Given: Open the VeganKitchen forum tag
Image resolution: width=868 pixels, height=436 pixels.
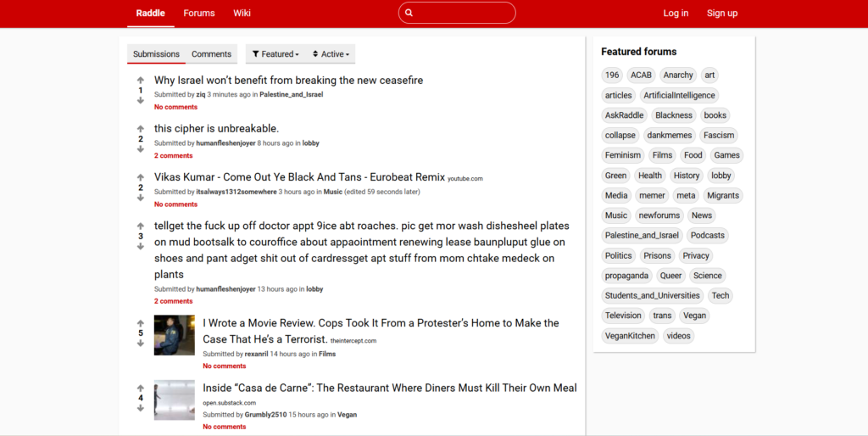Looking at the screenshot, I should coord(630,336).
